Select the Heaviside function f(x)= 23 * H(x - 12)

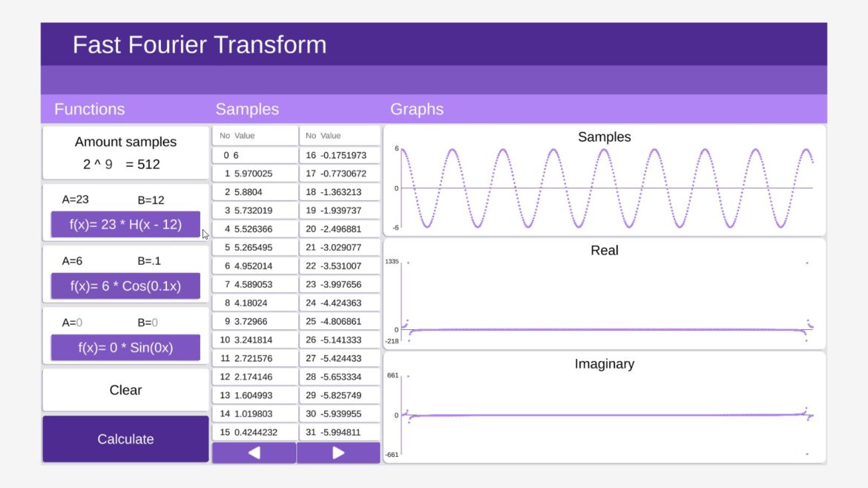tap(125, 224)
